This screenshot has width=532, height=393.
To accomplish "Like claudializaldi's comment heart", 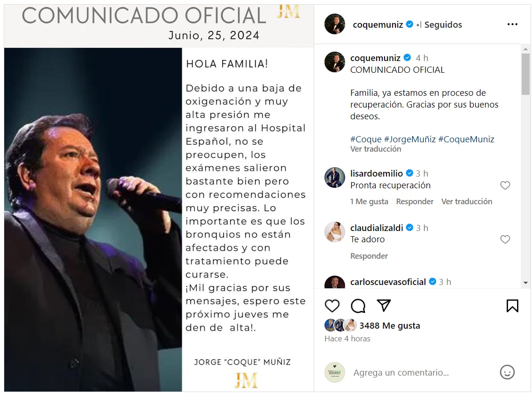I will [505, 239].
